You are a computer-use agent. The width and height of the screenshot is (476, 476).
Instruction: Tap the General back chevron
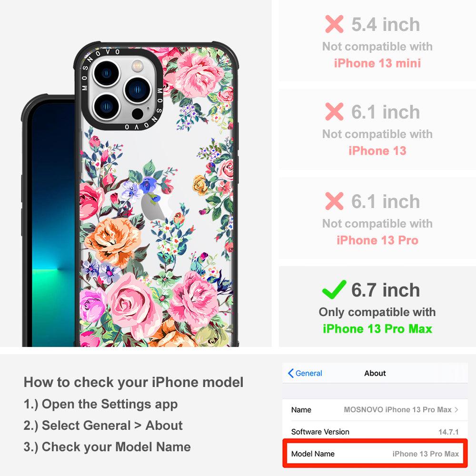pyautogui.click(x=290, y=373)
